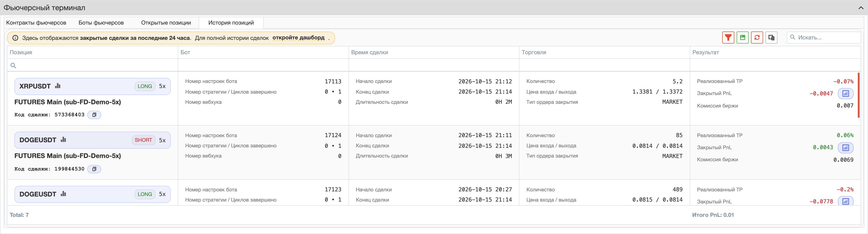Click bot settings number 17124
The height and width of the screenshot is (234, 868).
333,135
